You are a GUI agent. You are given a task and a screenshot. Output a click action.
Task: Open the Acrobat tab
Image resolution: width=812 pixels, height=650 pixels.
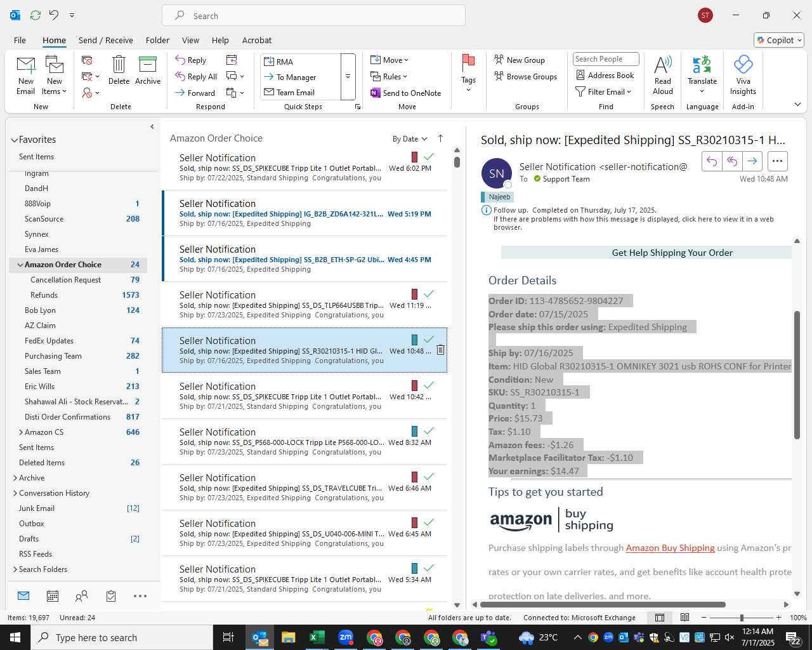(x=257, y=40)
